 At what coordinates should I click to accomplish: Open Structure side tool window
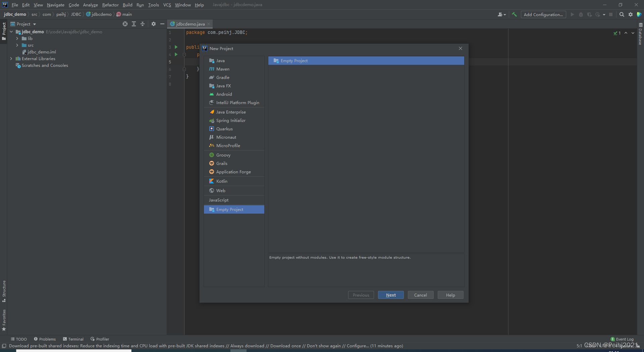tap(4, 291)
